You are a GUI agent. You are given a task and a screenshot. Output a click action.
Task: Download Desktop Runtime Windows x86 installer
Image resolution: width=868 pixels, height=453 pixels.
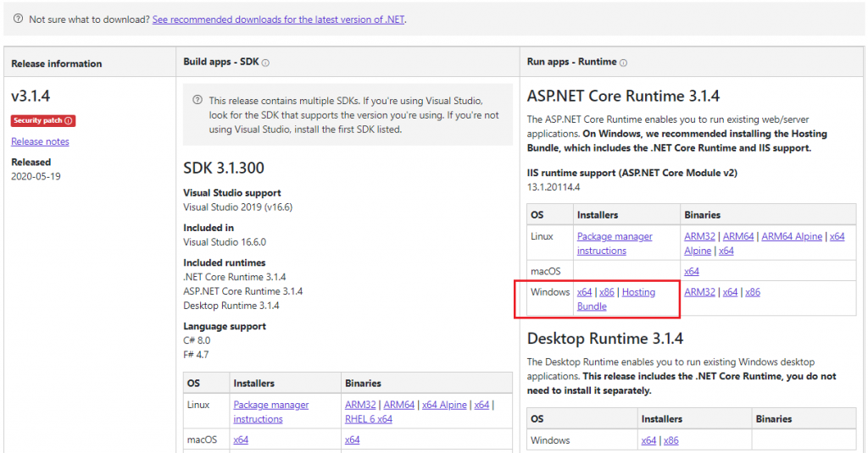click(671, 441)
